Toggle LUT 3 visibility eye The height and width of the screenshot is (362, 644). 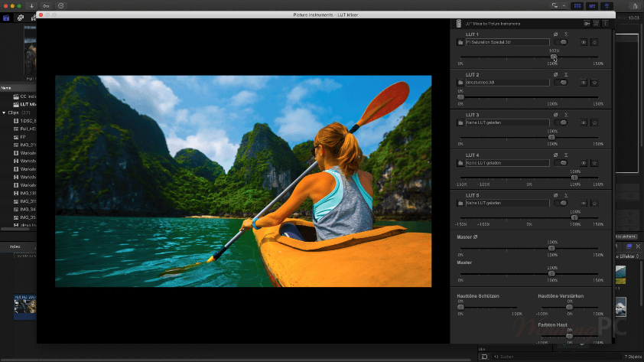[584, 123]
